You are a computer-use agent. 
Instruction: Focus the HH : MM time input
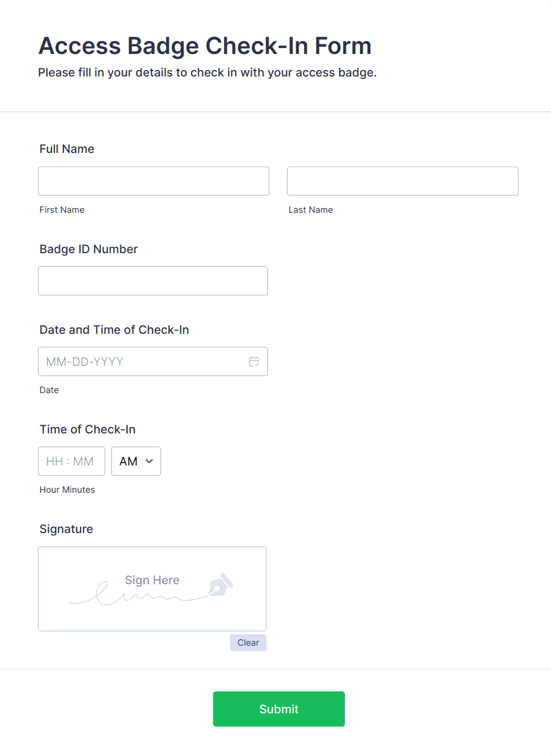pos(71,461)
